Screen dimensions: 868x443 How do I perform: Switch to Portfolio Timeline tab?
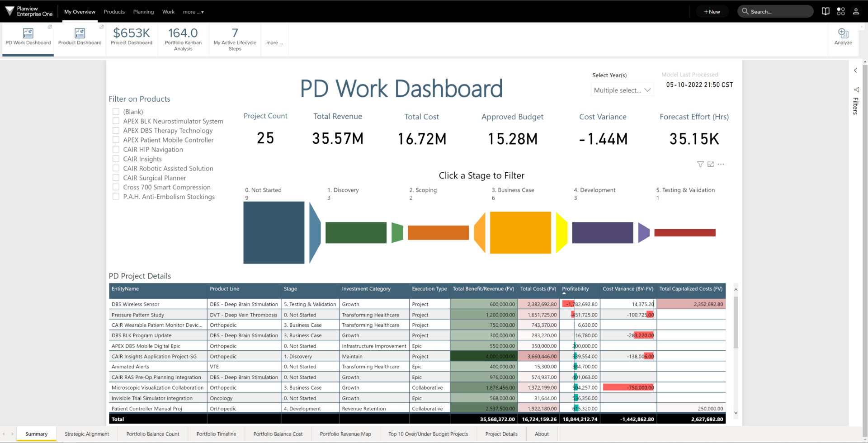[x=216, y=434]
